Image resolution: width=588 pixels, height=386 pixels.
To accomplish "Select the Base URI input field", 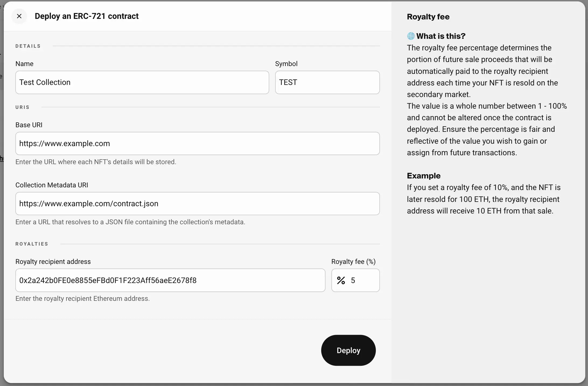I will pyautogui.click(x=197, y=143).
